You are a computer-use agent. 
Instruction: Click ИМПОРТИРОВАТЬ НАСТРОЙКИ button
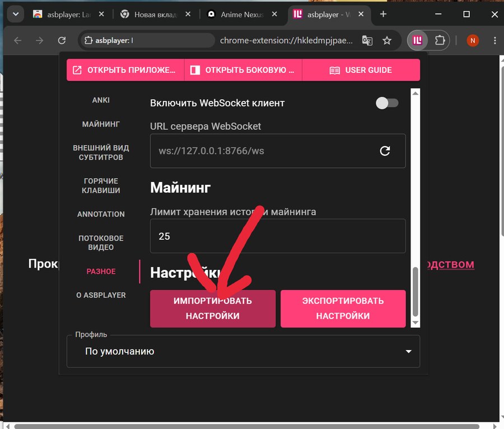point(213,309)
